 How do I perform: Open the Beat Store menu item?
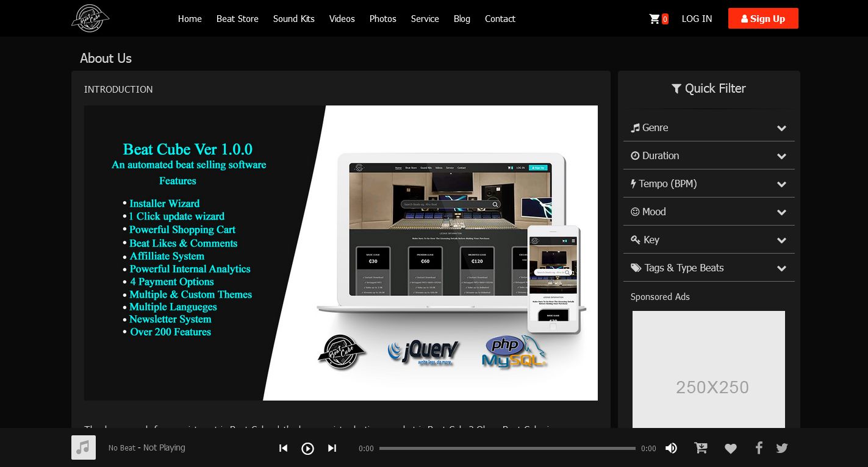[237, 19]
